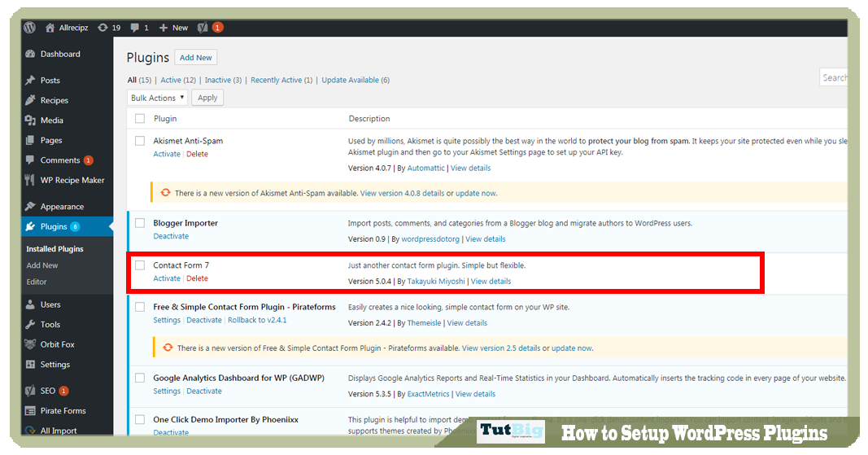Click the Pirate Forms icon

coord(30,411)
